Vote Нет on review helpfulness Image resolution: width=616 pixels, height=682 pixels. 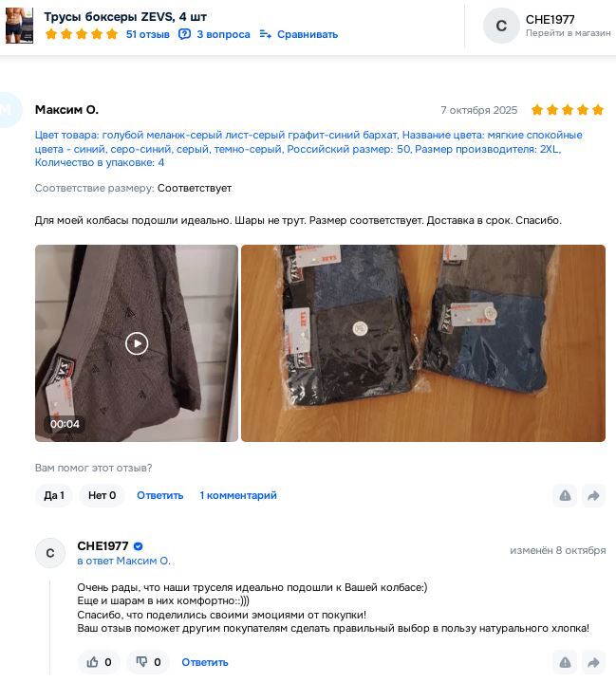tap(102, 495)
